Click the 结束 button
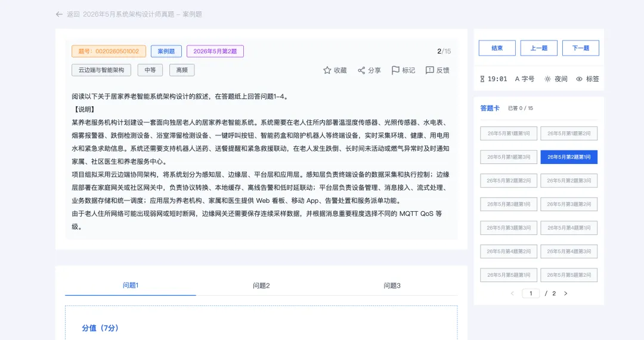The image size is (644, 340). click(x=497, y=48)
